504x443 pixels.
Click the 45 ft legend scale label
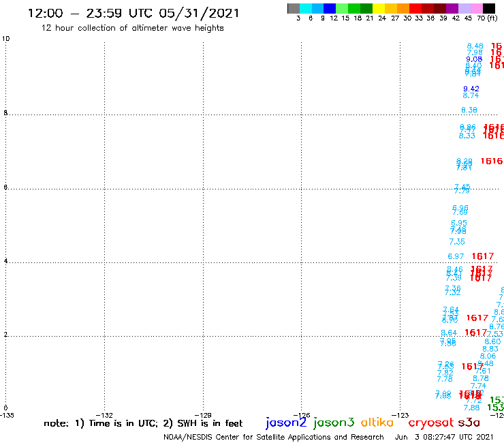(468, 18)
